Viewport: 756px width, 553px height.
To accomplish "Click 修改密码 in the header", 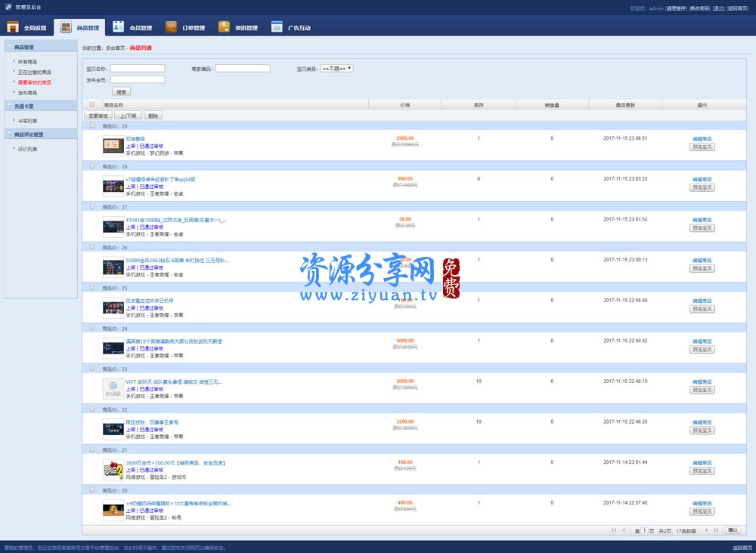I will (x=699, y=8).
